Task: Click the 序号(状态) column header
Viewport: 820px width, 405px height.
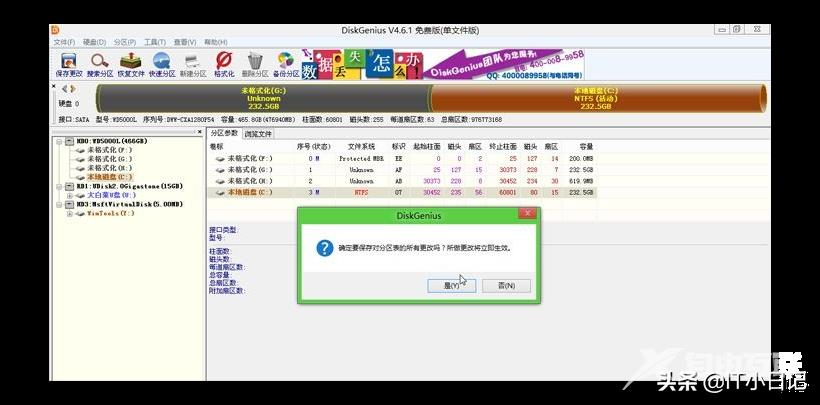Action: coord(314,147)
